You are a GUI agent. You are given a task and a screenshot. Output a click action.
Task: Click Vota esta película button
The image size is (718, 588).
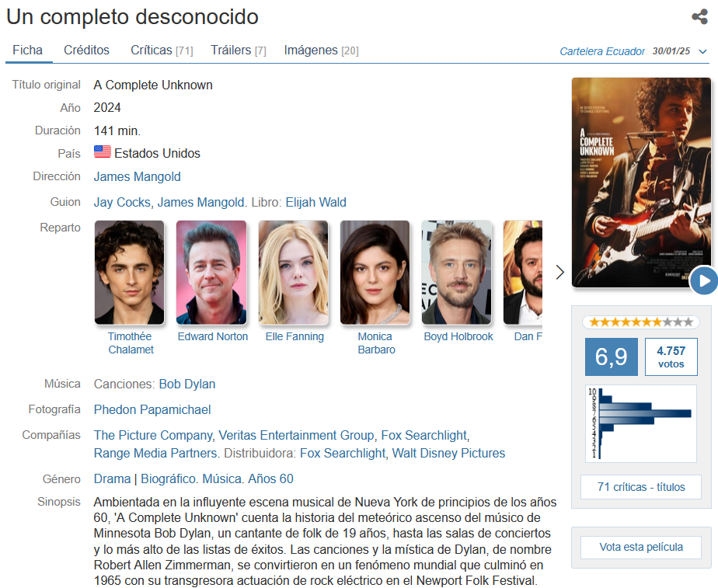(x=640, y=548)
